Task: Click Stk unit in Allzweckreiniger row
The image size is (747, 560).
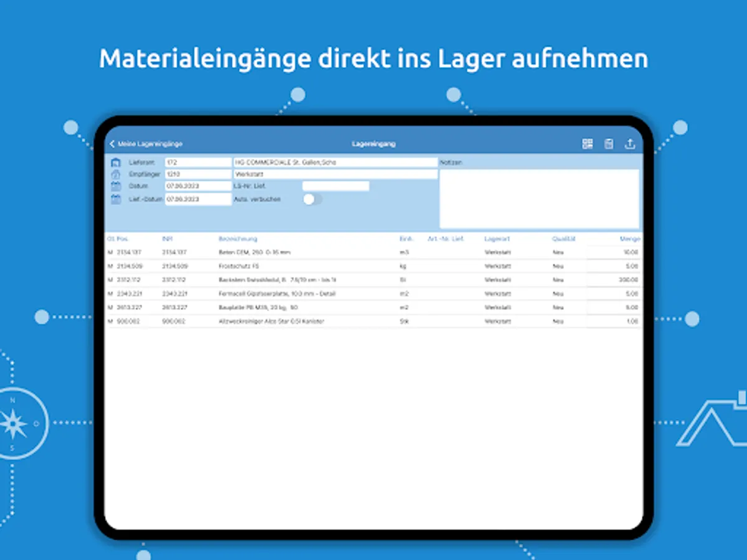Action: point(403,322)
